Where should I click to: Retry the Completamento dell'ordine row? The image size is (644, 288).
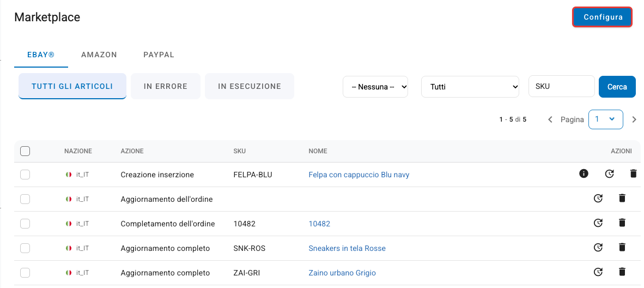point(598,223)
